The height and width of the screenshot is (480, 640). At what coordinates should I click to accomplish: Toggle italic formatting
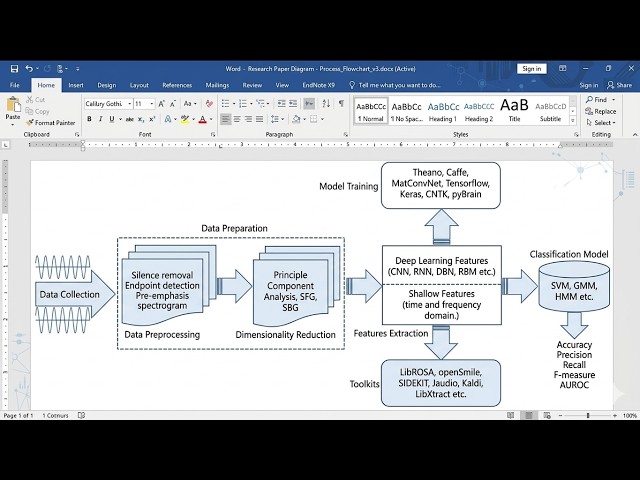point(100,119)
